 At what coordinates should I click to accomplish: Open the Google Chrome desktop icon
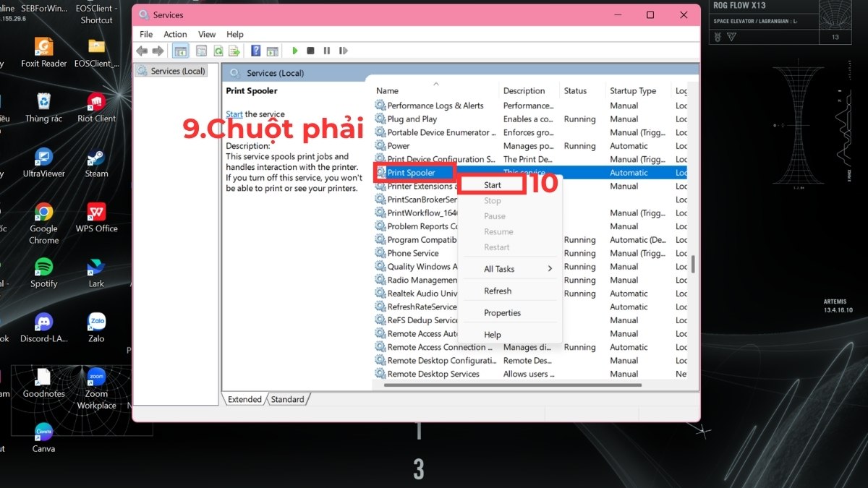coord(43,222)
